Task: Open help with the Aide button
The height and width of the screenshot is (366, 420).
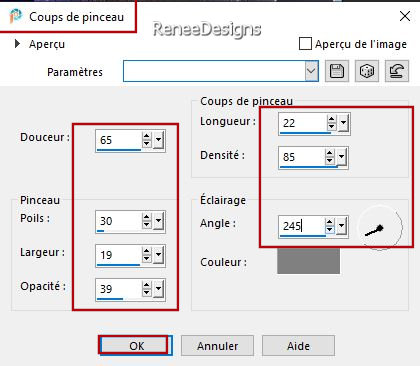Action: tap(298, 346)
